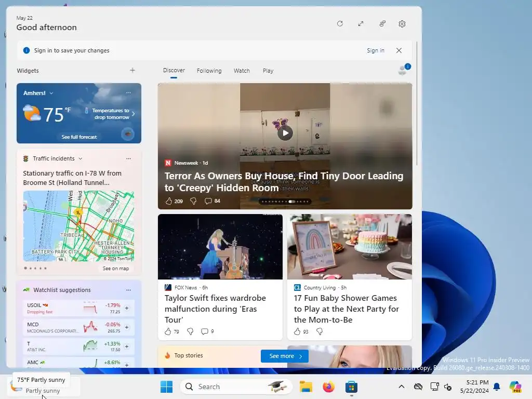This screenshot has height=399, width=532.
Task: Like the hidden room story
Action: click(x=169, y=201)
